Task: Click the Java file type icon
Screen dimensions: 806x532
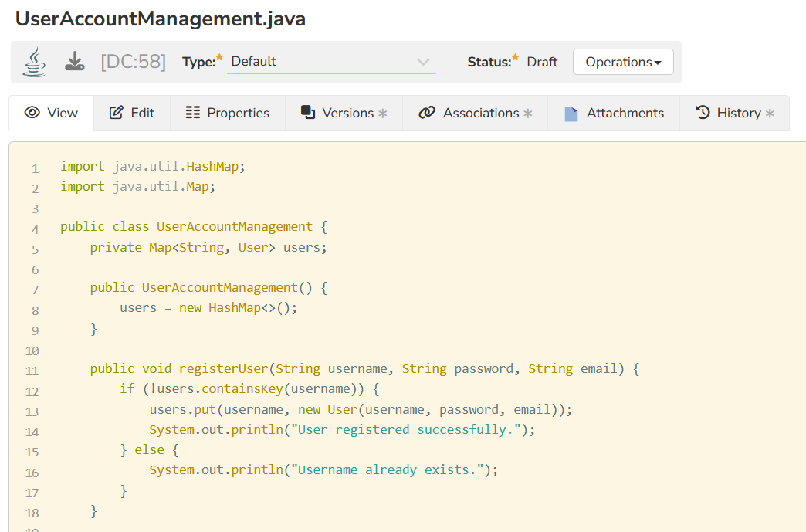Action: coord(33,62)
